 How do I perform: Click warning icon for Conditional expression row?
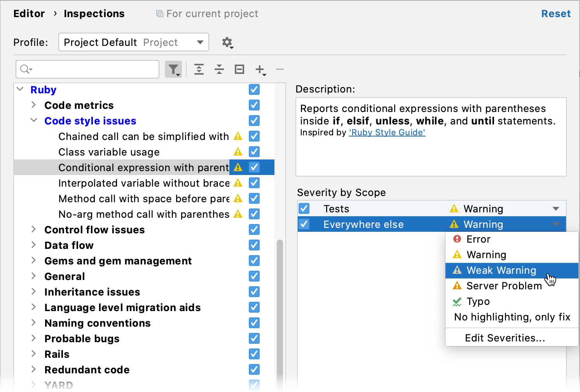[x=238, y=168]
